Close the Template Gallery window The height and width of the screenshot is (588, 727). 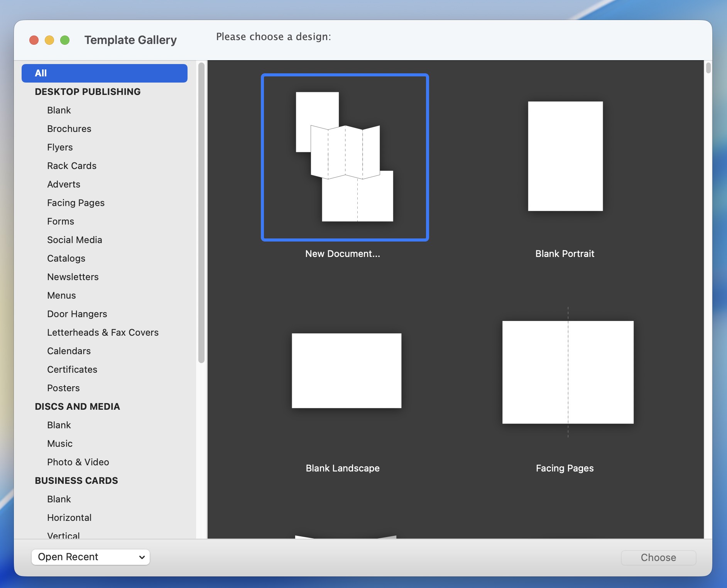point(34,40)
